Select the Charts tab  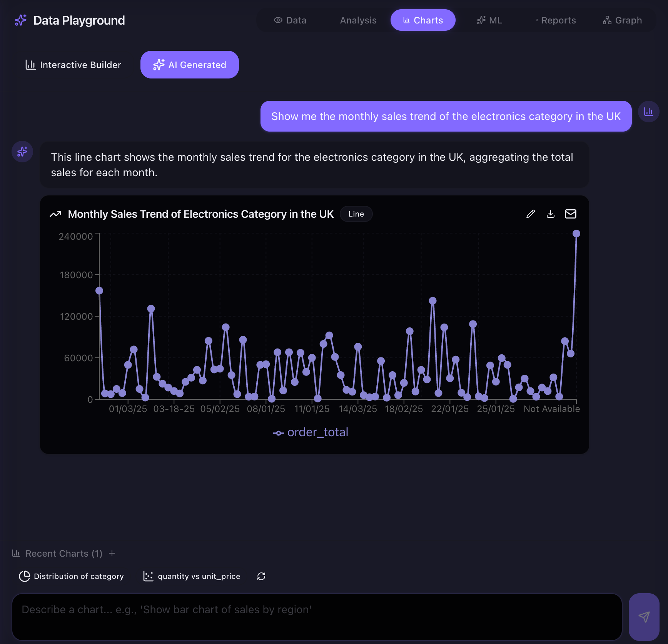tap(423, 20)
